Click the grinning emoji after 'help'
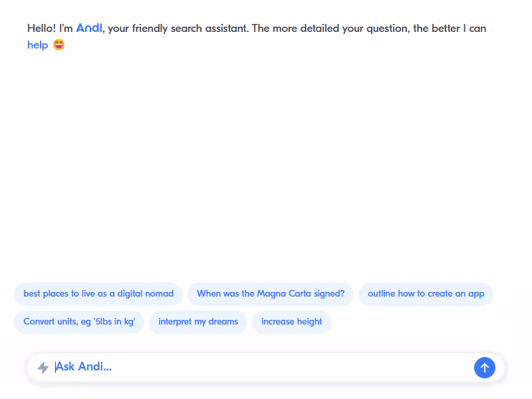Viewport: 532px width, 399px height. click(59, 45)
